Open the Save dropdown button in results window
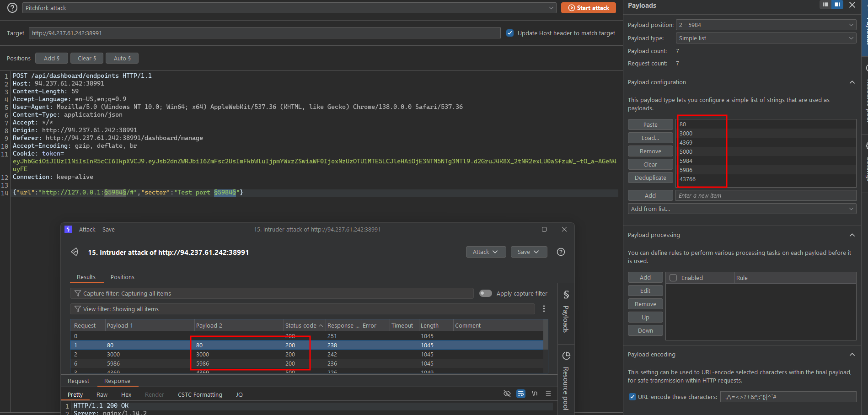 (x=529, y=252)
